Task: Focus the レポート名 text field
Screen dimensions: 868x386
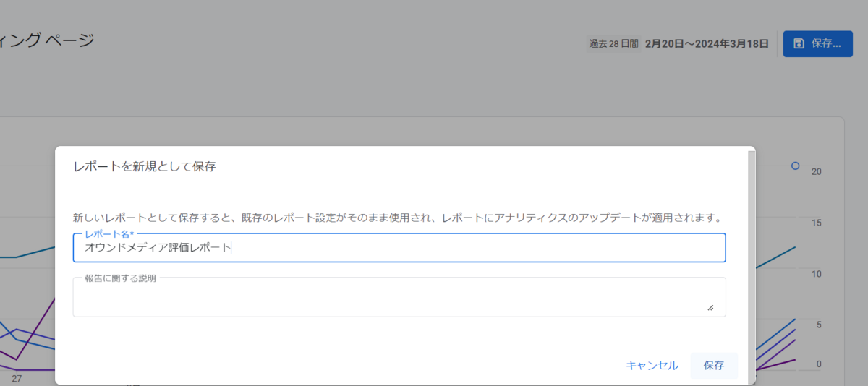Action: (x=399, y=247)
